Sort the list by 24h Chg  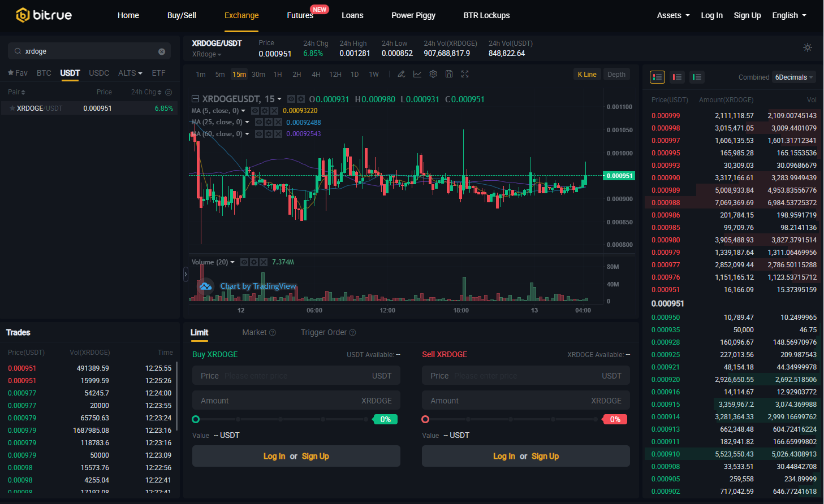(x=146, y=92)
